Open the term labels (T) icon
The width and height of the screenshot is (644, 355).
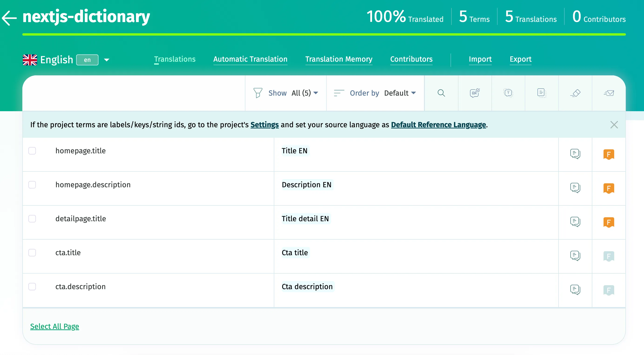[x=508, y=93]
